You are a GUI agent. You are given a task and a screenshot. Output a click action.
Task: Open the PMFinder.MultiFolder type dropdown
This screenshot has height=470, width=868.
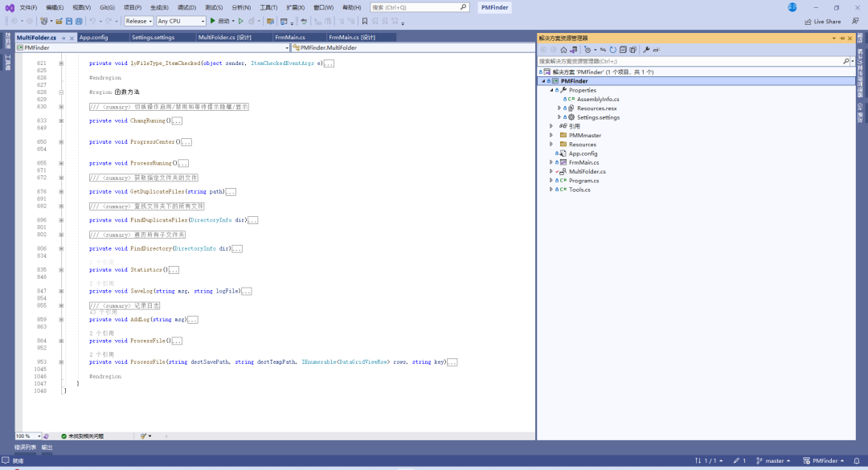pos(413,47)
